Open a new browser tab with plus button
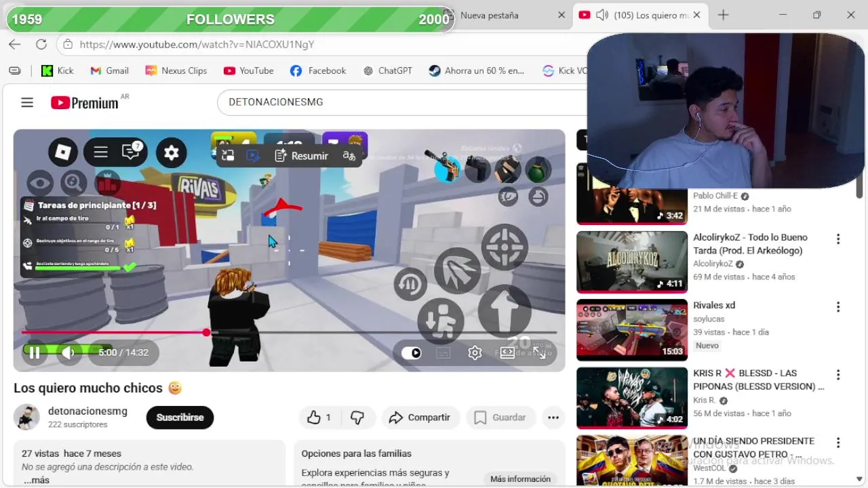The height and width of the screenshot is (488, 868). coord(724,15)
